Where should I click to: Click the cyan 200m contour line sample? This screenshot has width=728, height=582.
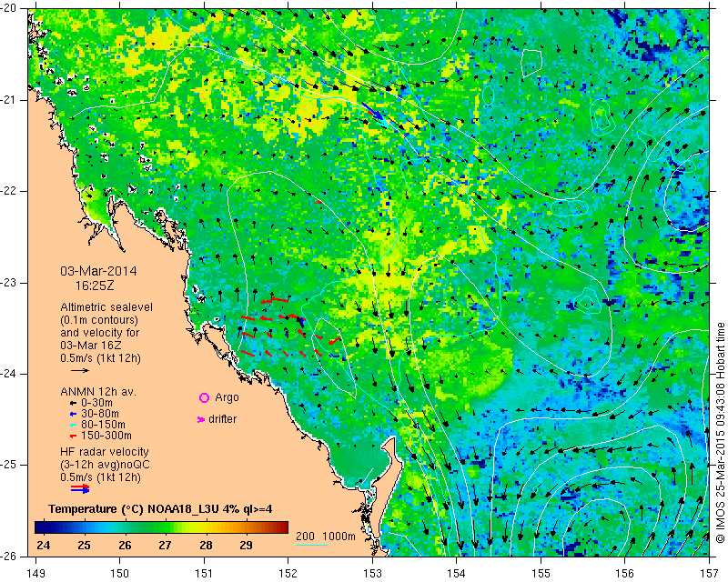[x=311, y=545]
